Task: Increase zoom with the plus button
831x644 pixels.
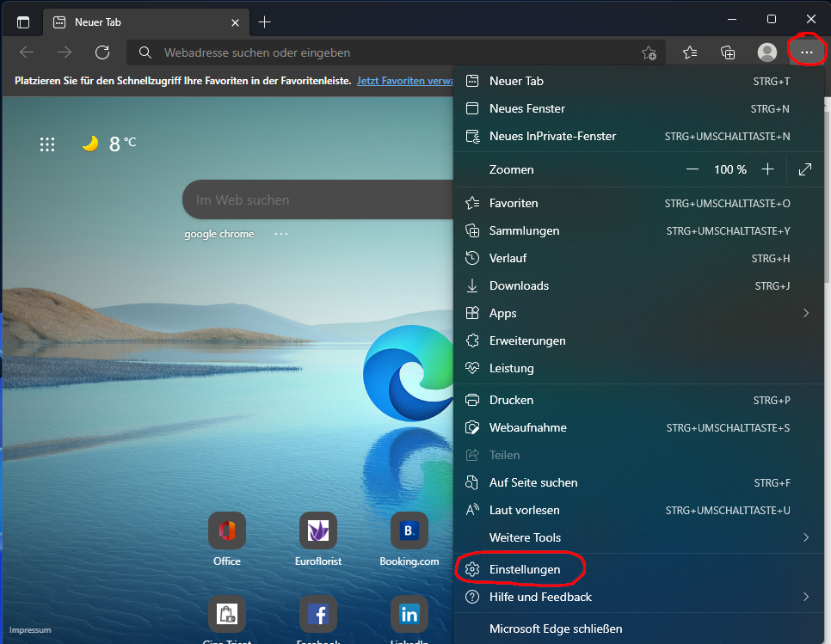Action: [x=768, y=169]
